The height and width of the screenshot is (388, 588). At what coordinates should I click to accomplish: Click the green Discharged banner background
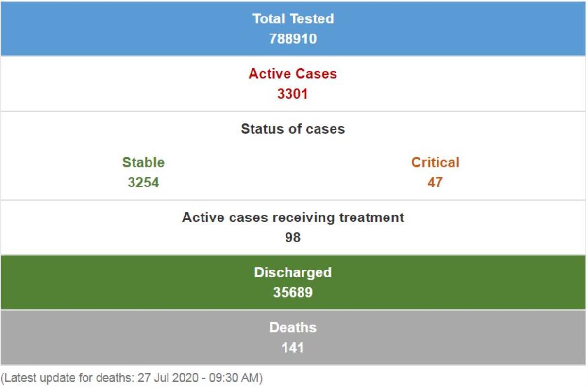point(121,283)
